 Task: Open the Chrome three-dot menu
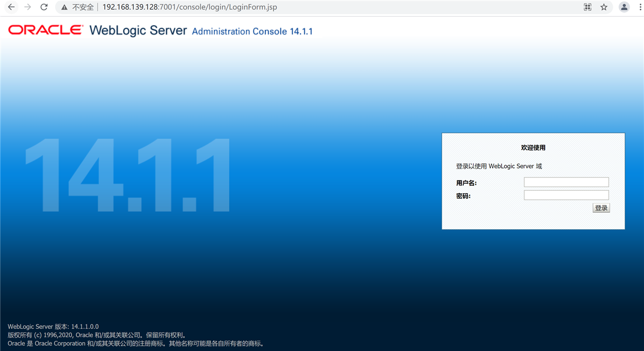point(640,7)
